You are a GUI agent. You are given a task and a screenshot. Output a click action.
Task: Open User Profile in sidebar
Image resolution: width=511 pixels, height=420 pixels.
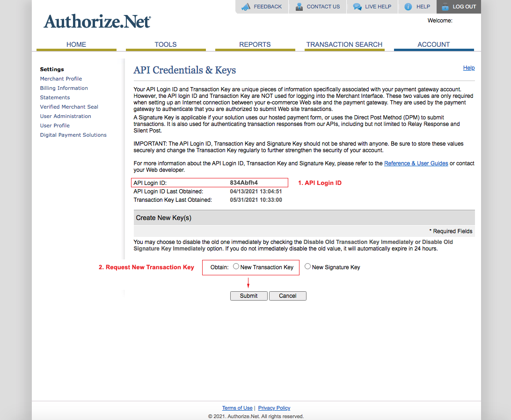(x=55, y=125)
